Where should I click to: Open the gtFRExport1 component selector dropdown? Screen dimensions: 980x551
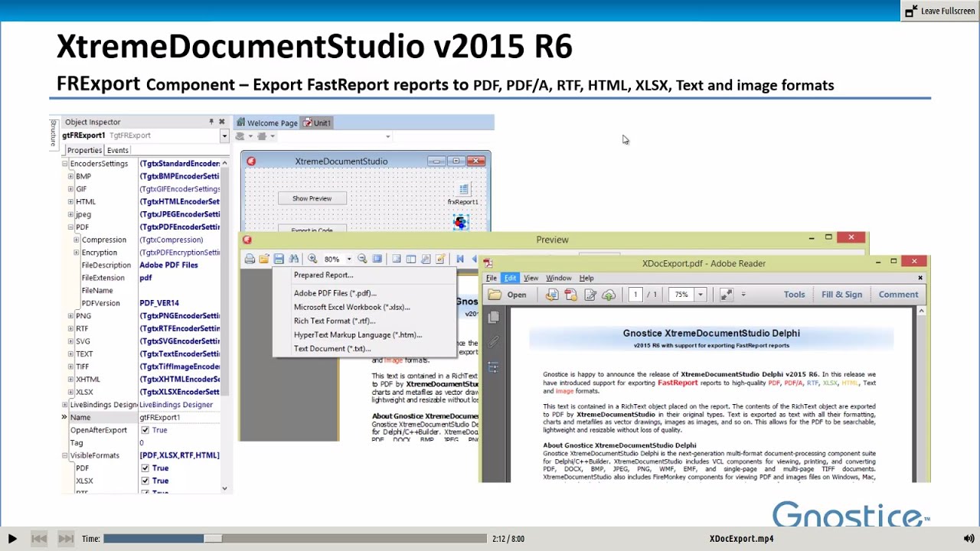pos(224,136)
